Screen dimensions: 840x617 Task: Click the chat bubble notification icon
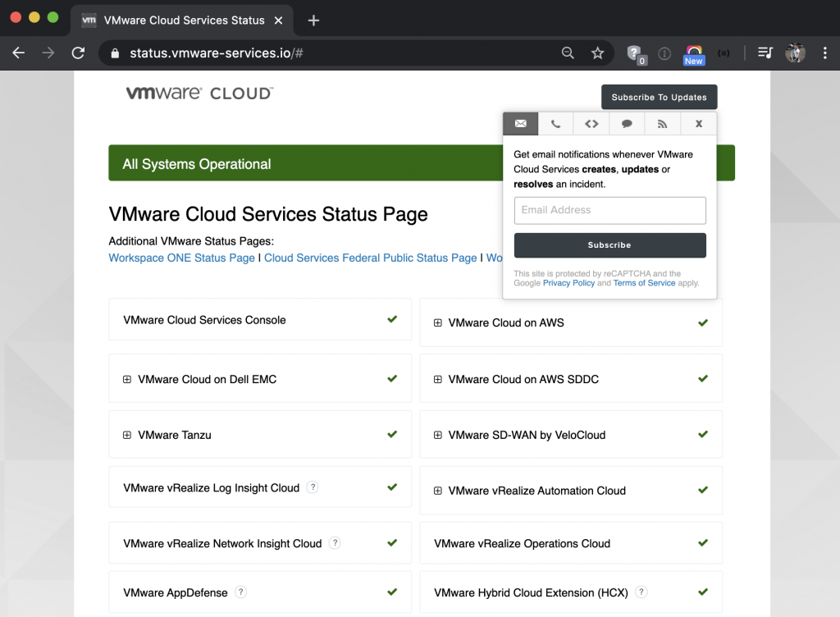[626, 123]
